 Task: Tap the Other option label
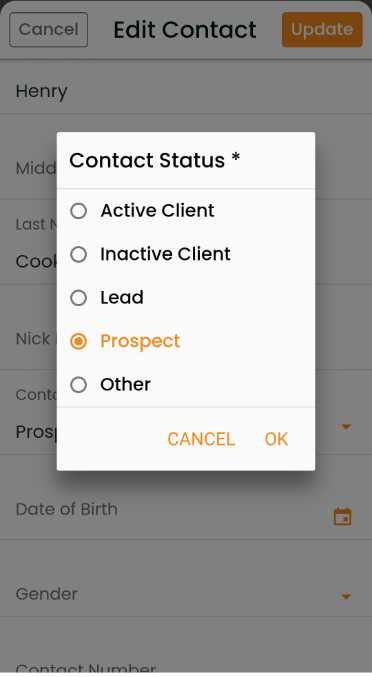coord(126,384)
